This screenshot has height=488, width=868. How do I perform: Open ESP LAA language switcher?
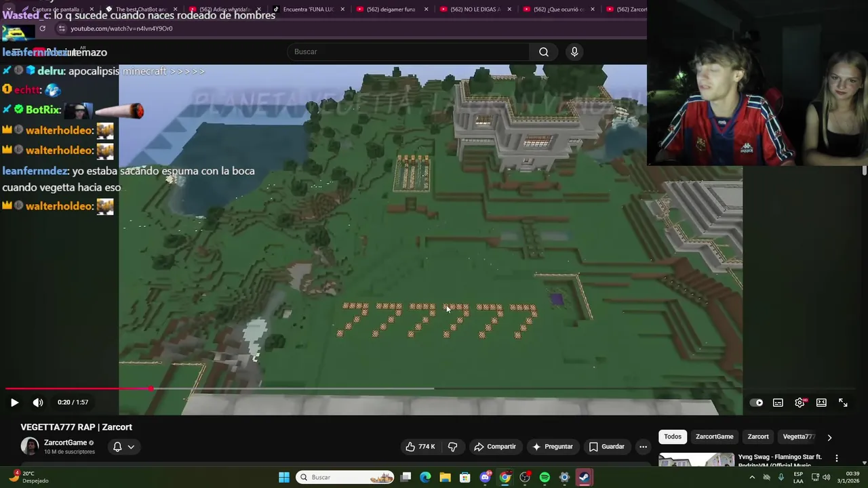click(x=798, y=477)
